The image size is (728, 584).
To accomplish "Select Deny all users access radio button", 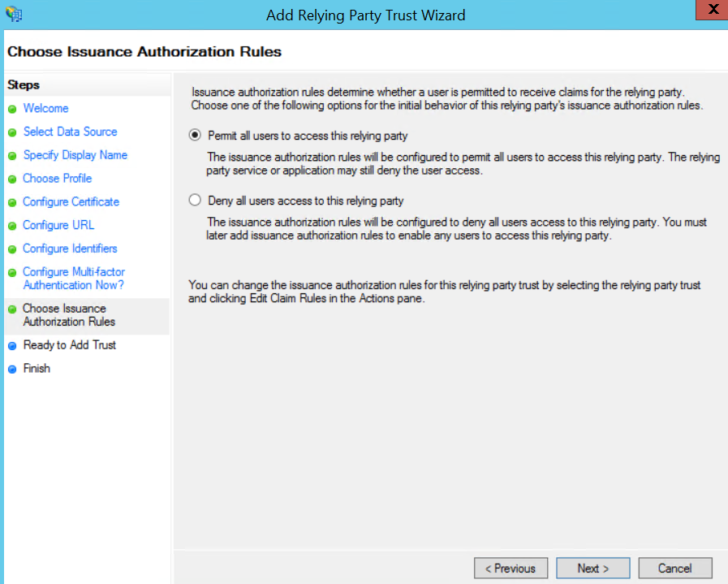I will [195, 201].
